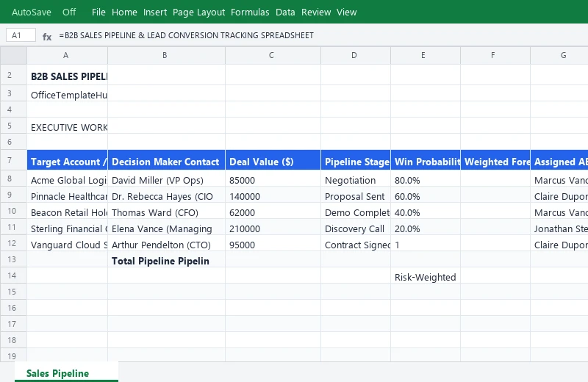This screenshot has width=588, height=382.
Task: Open the Page Layout tab
Action: (198, 12)
